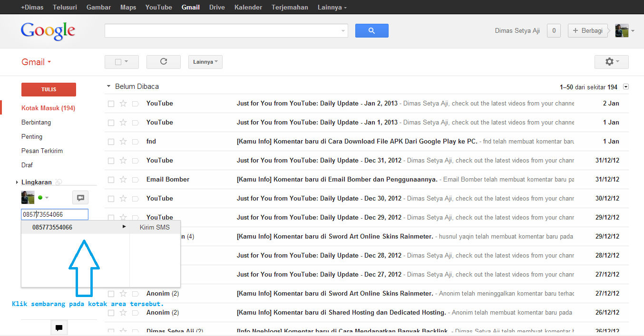Click the notifications count box showing 0

(554, 30)
